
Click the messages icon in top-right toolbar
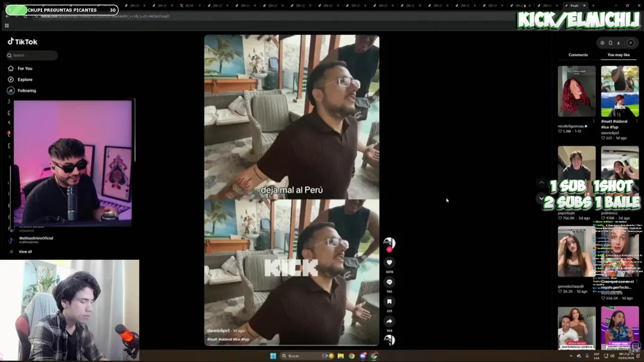pyautogui.click(x=630, y=43)
